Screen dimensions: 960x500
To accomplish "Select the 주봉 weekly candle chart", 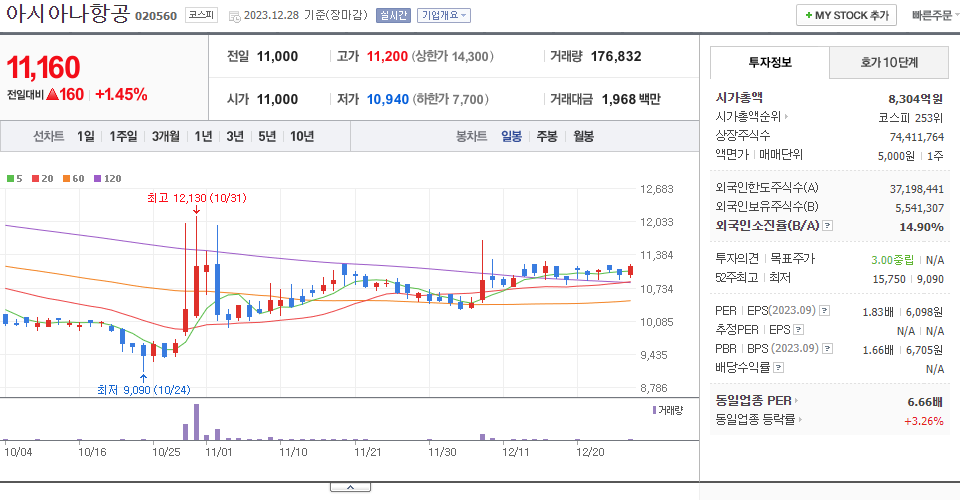I will coord(547,136).
